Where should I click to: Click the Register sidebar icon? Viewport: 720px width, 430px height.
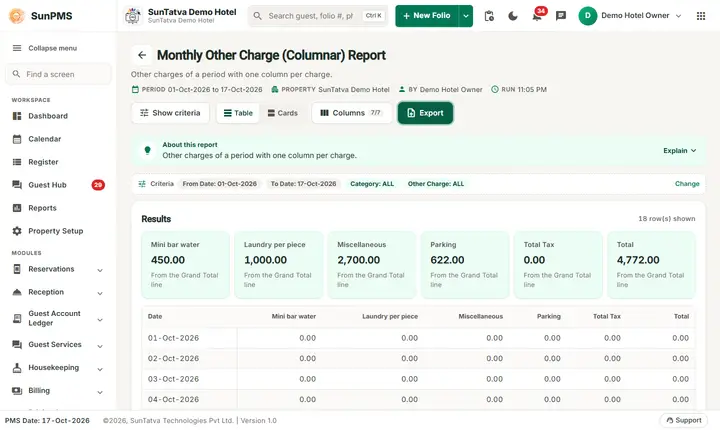click(17, 162)
